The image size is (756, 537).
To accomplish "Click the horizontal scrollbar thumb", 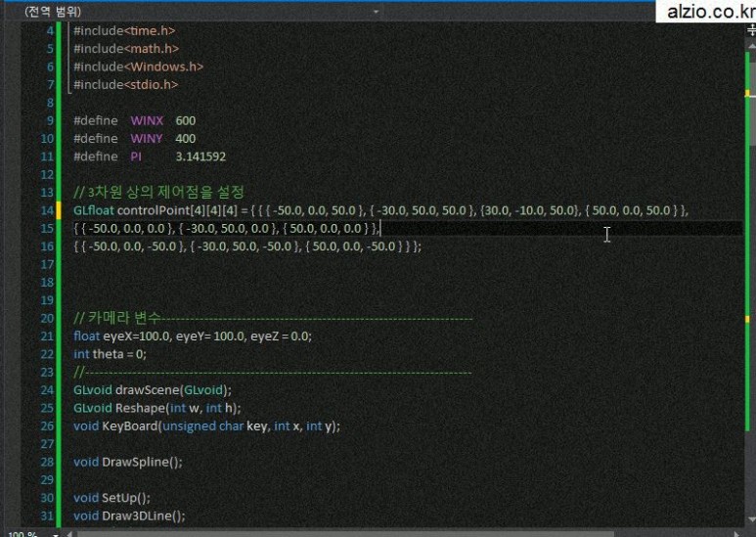I will click(344, 534).
